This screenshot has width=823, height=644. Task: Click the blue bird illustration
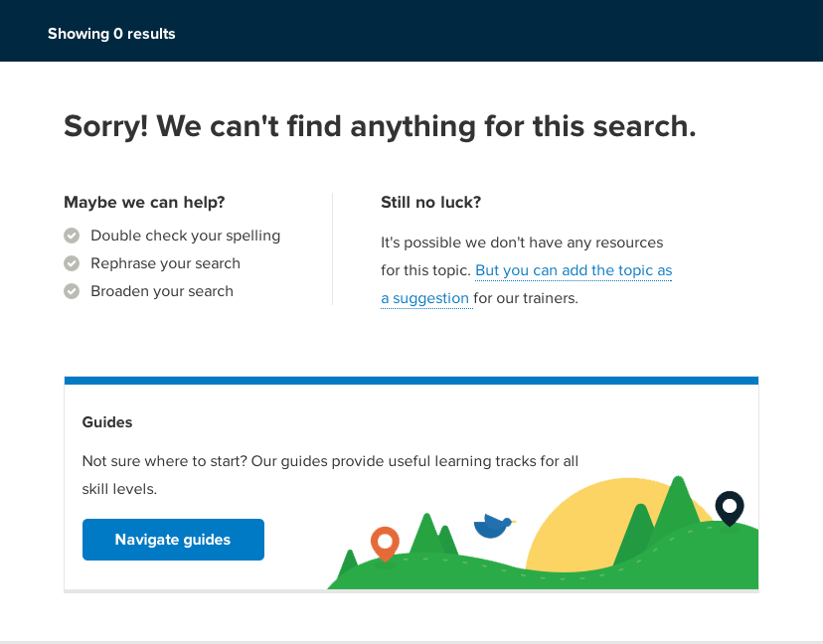click(x=492, y=525)
